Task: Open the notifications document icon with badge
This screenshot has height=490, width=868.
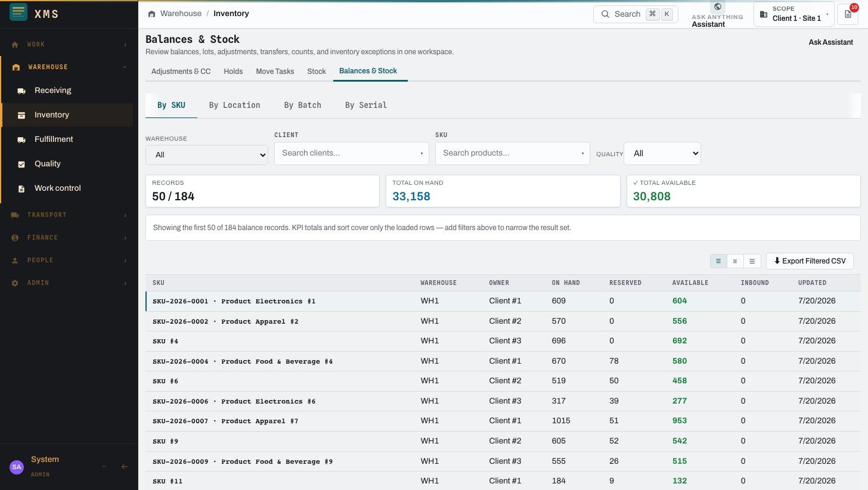Action: pyautogui.click(x=848, y=14)
